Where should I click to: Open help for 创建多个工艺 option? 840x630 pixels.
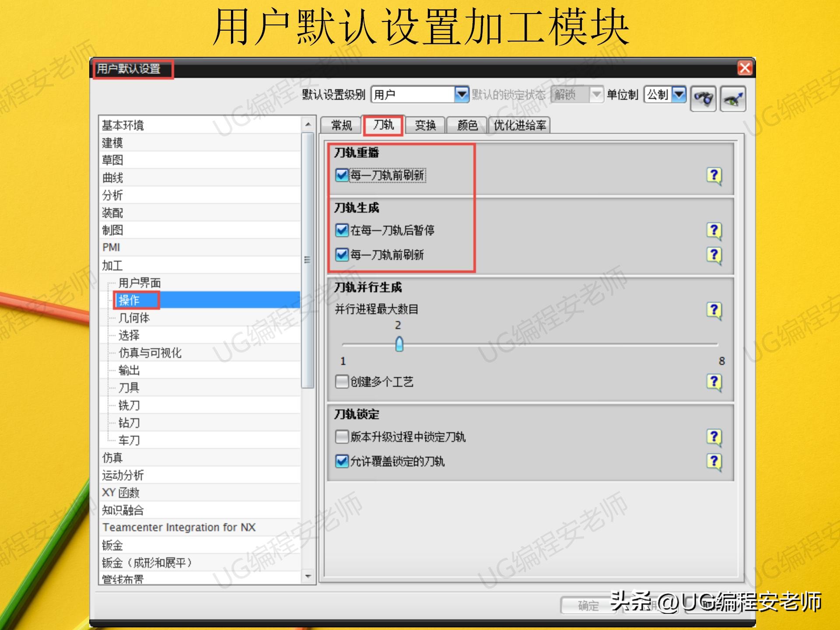pos(714,381)
